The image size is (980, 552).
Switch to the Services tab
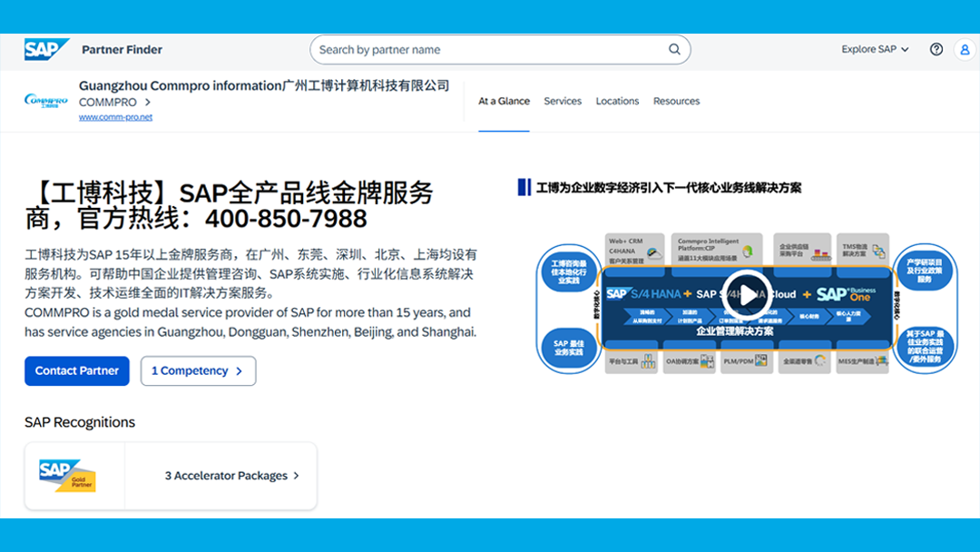[x=563, y=101]
